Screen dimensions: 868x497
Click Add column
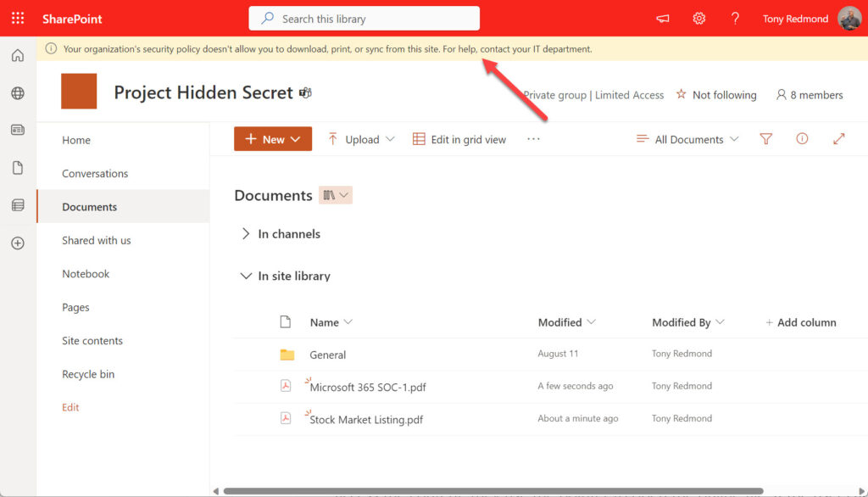coord(800,322)
